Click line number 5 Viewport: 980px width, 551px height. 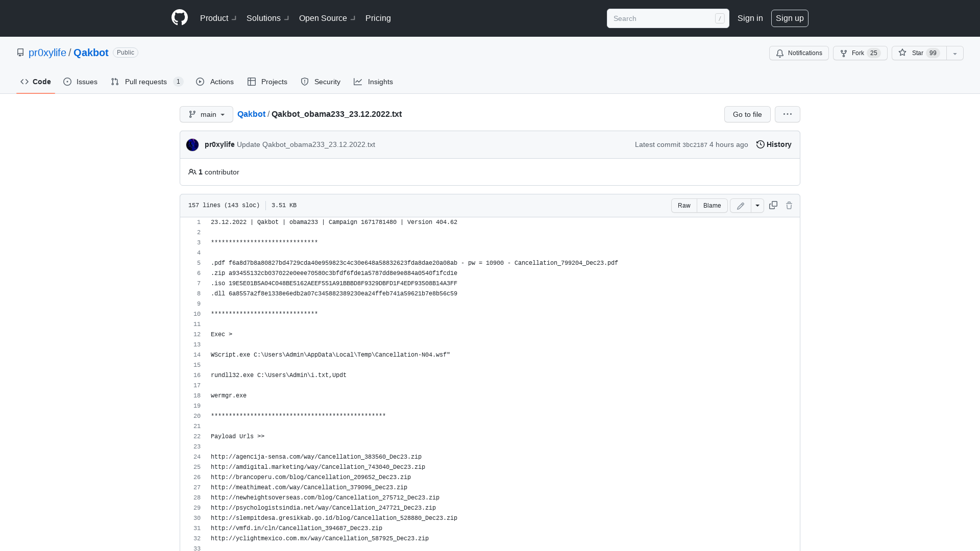tap(199, 263)
